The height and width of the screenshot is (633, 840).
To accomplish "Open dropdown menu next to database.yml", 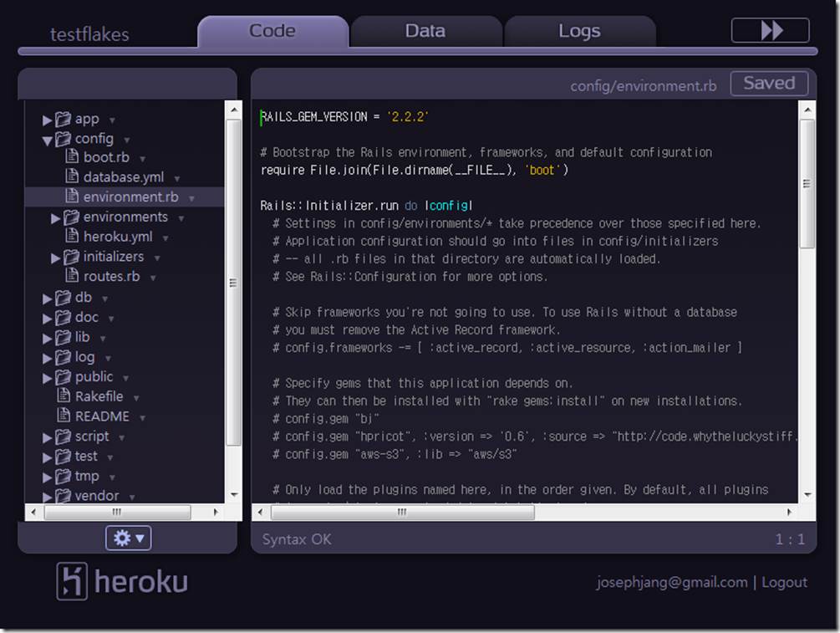I will point(177,179).
